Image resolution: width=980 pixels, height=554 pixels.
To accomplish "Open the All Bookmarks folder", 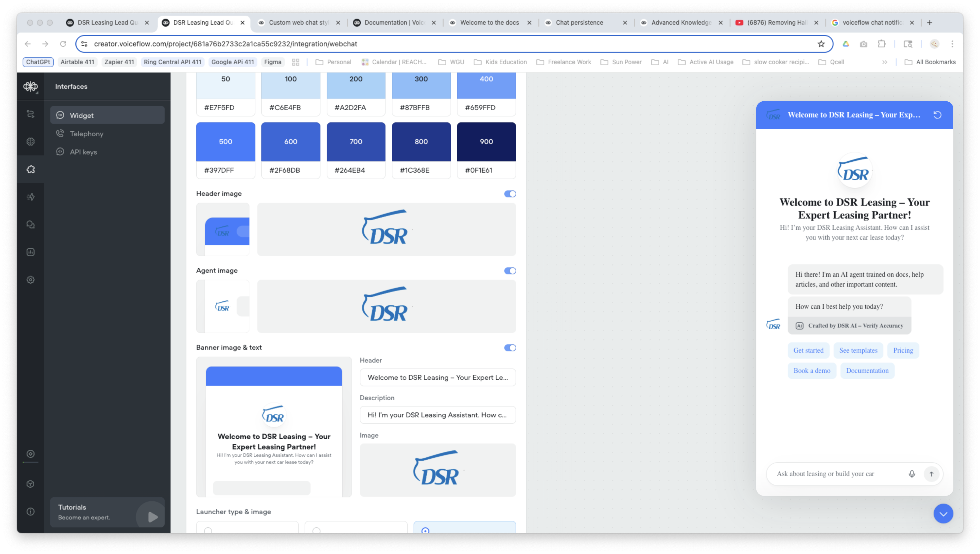I will [930, 62].
